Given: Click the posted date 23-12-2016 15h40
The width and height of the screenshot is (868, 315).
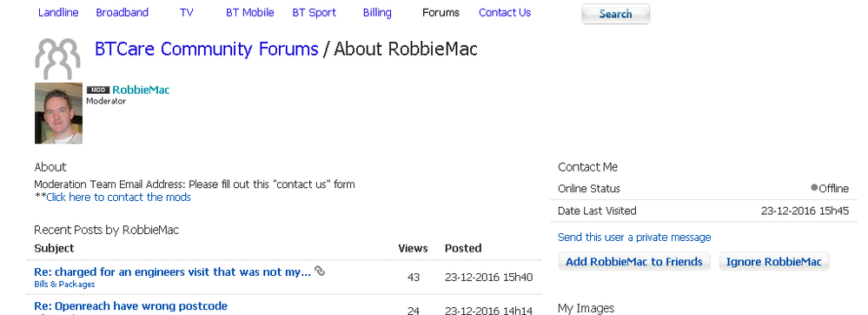Looking at the screenshot, I should pos(489,277).
